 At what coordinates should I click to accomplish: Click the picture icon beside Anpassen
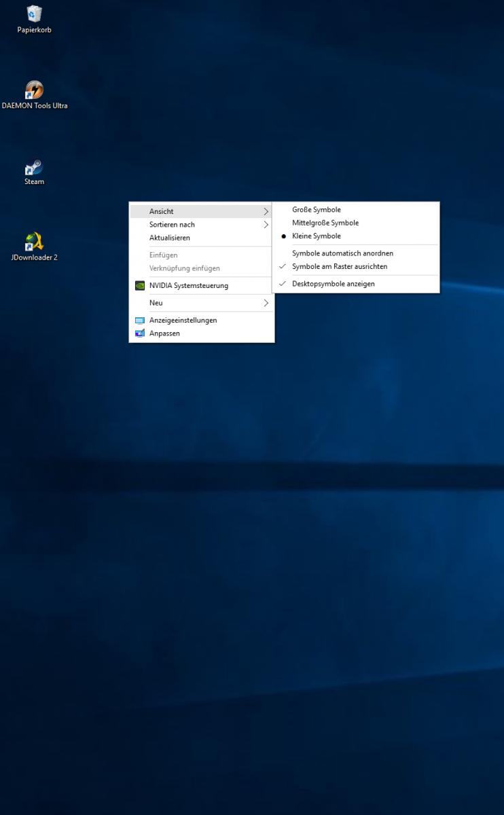140,333
